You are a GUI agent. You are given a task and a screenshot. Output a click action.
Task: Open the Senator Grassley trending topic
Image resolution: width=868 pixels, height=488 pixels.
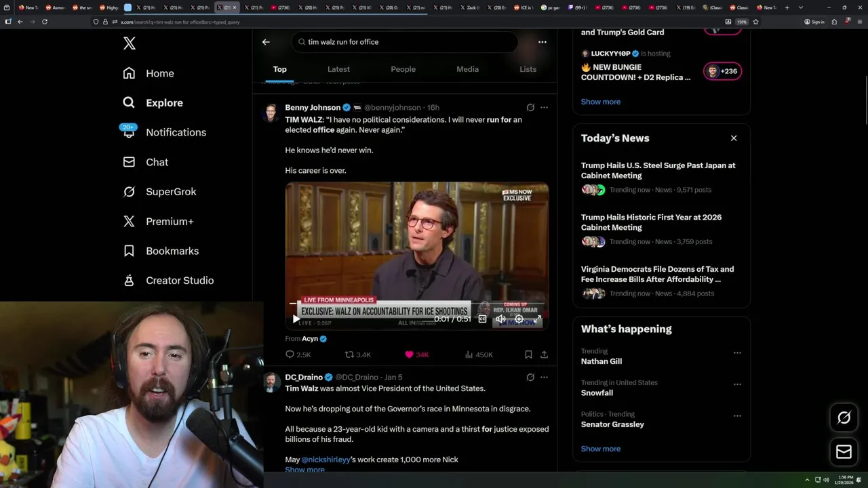pyautogui.click(x=612, y=424)
